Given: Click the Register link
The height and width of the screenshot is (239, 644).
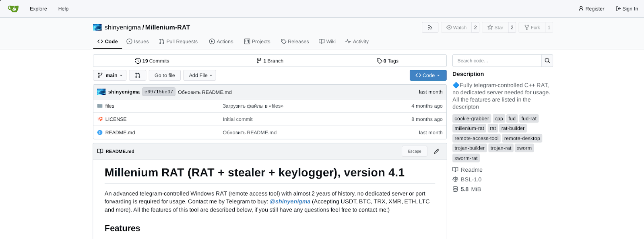Looking at the screenshot, I should click(x=591, y=9).
